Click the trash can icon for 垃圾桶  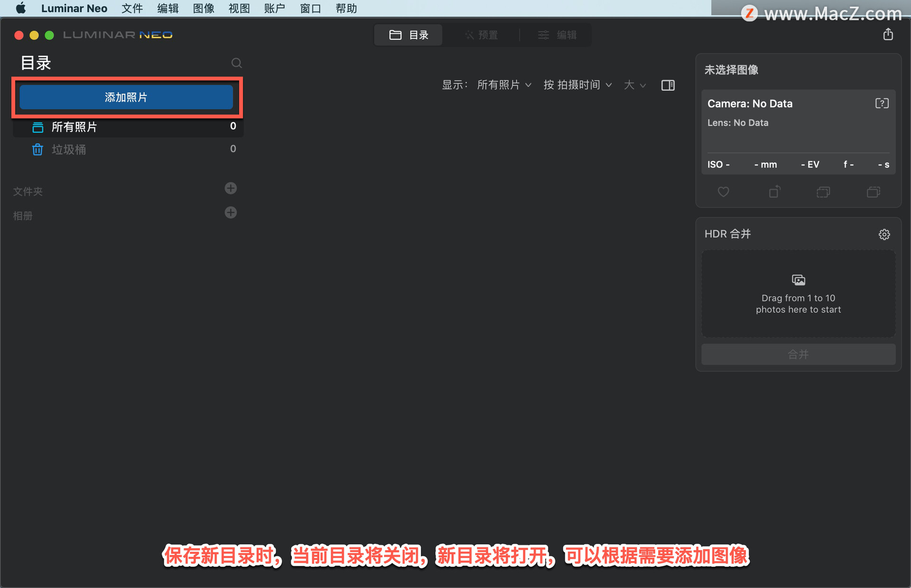(x=37, y=149)
